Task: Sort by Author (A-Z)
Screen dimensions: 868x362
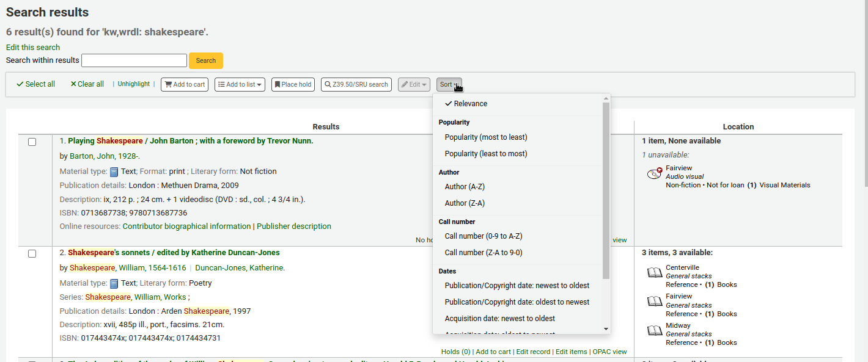Action: pos(465,187)
